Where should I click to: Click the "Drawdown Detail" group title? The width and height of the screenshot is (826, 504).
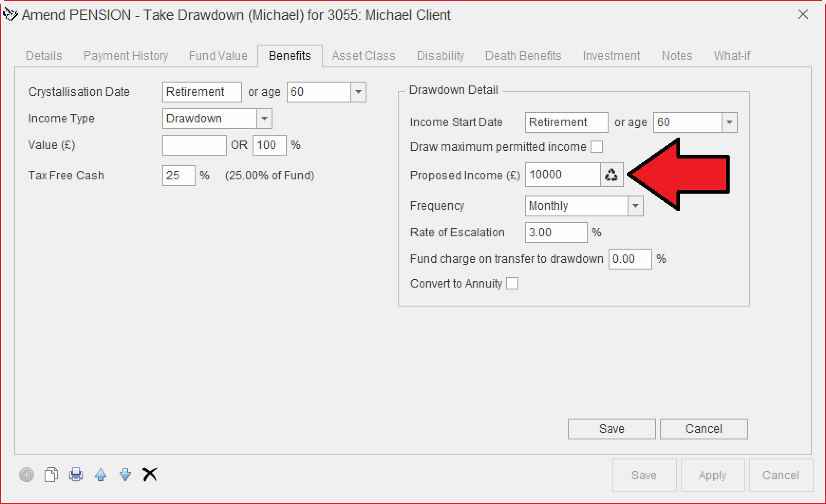453,90
